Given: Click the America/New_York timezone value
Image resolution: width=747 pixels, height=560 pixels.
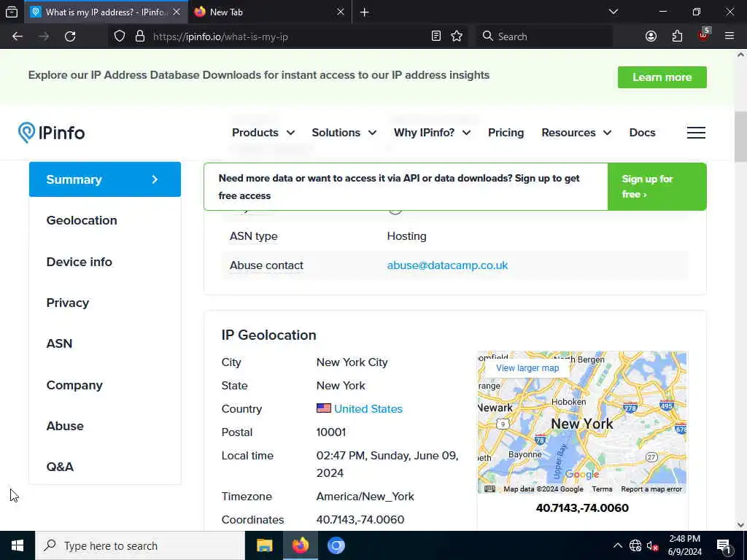Looking at the screenshot, I should [x=365, y=496].
